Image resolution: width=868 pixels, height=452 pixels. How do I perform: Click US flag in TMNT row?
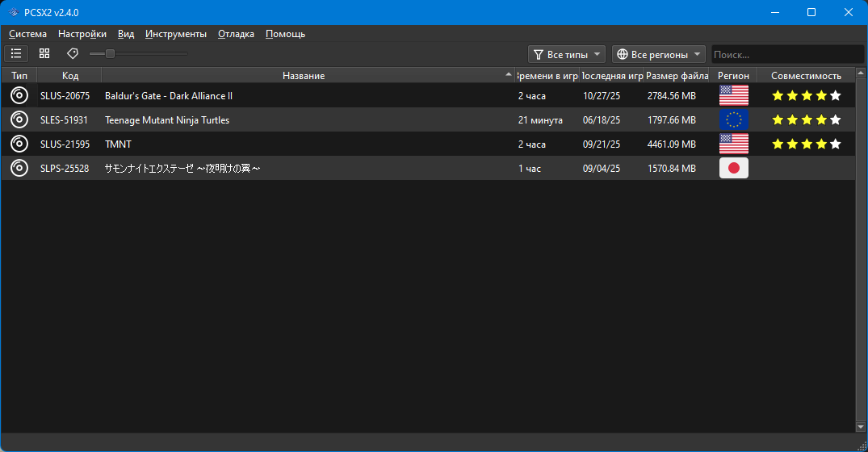click(x=733, y=144)
